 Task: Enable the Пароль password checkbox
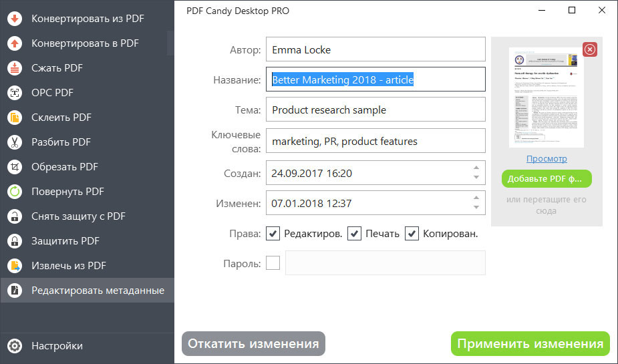pyautogui.click(x=273, y=263)
